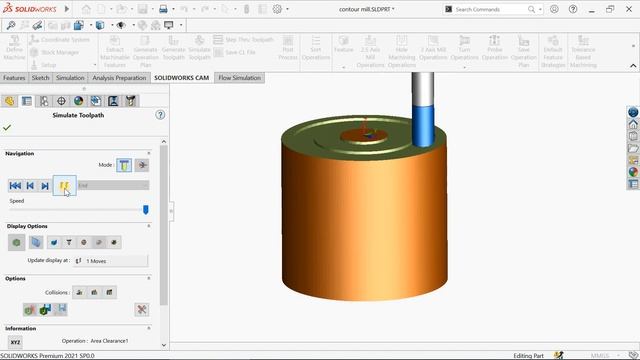Viewport: 640px width, 360px height.
Task: Open View Settings monitor icon
Action: (169, 25)
